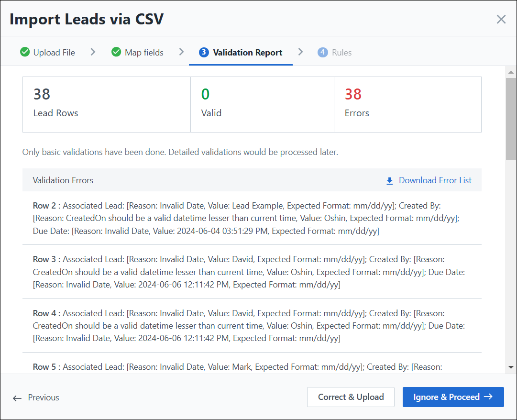517x420 pixels.
Task: Click the left arrow icon next to Previous
Action: click(x=17, y=398)
